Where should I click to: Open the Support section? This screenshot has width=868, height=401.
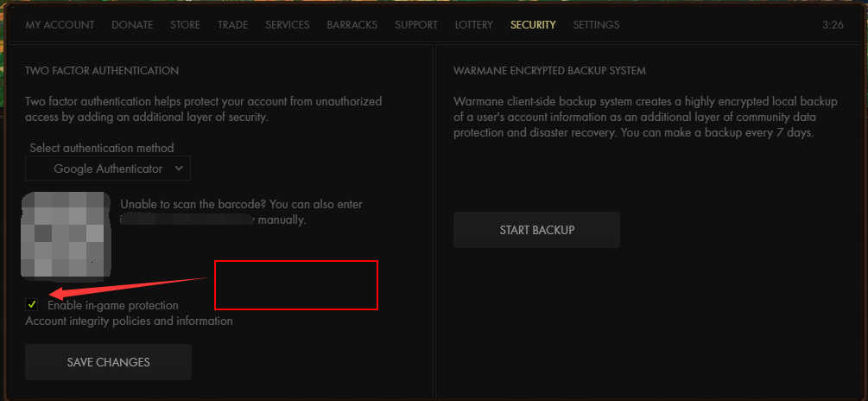coord(416,25)
